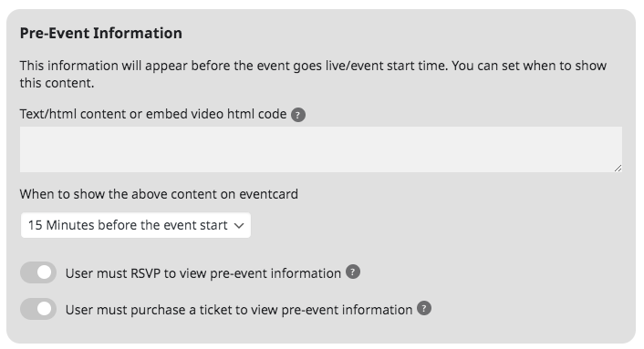644x349 pixels.
Task: Click the white knob of RSVP switch
Action: coord(44,272)
